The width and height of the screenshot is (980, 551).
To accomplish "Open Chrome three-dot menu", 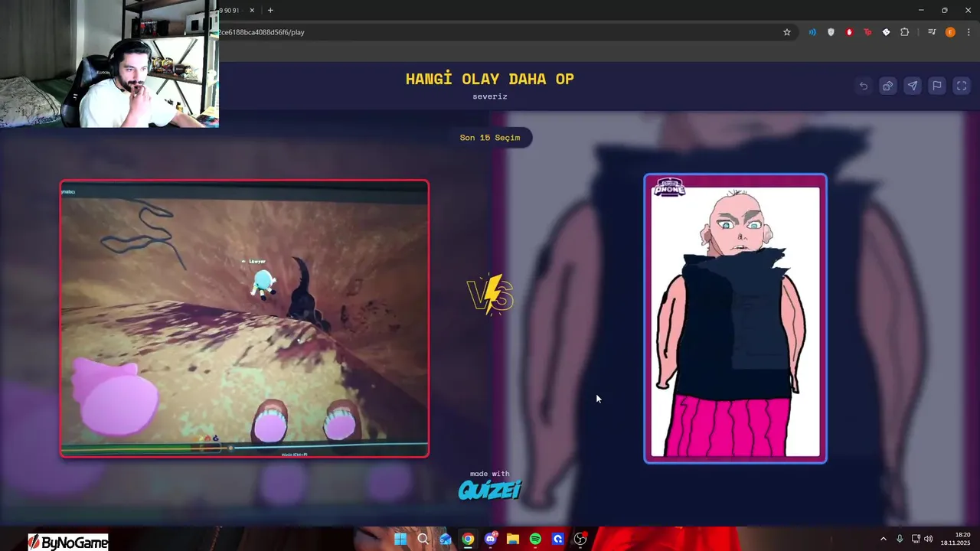I will [x=969, y=32].
